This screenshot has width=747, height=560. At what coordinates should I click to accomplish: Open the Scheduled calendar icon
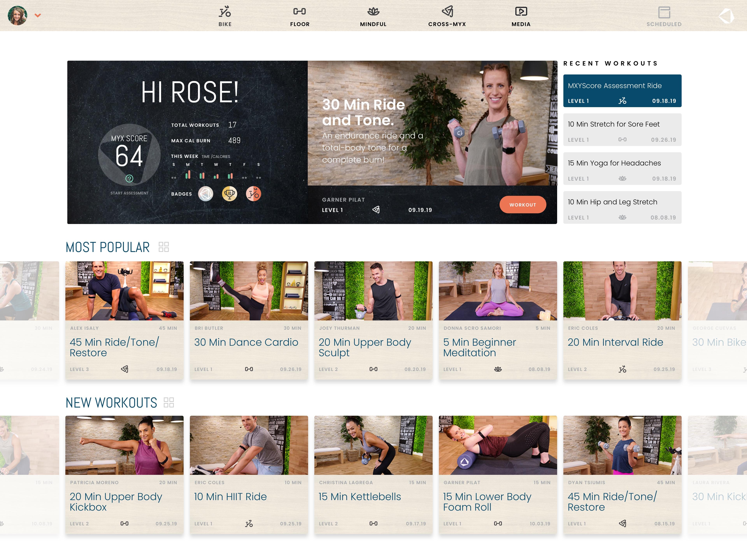(x=664, y=13)
